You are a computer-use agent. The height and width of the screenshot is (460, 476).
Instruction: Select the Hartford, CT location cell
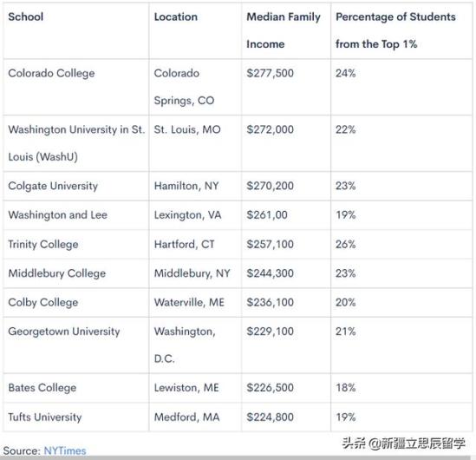[185, 244]
